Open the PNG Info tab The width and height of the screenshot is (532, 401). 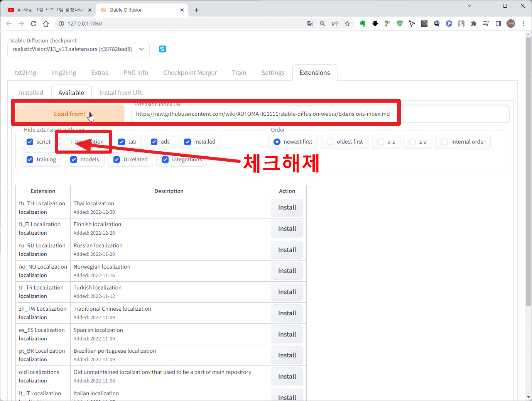(x=136, y=73)
